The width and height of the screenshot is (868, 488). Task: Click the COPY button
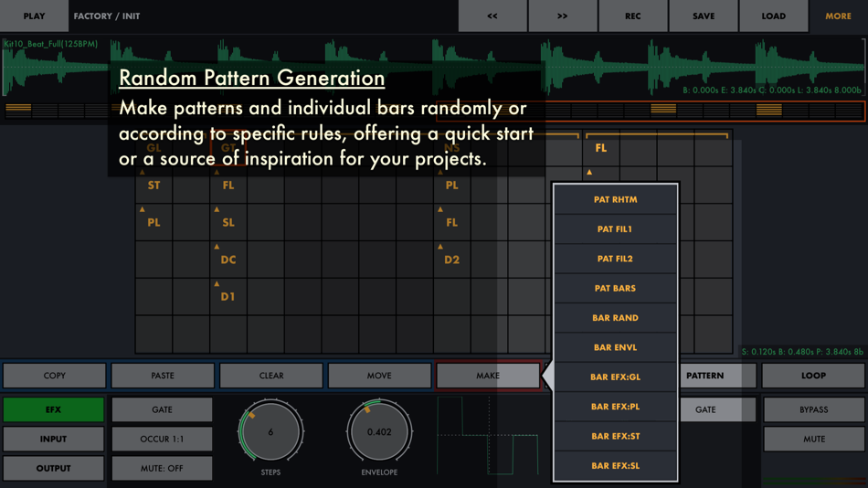(54, 376)
